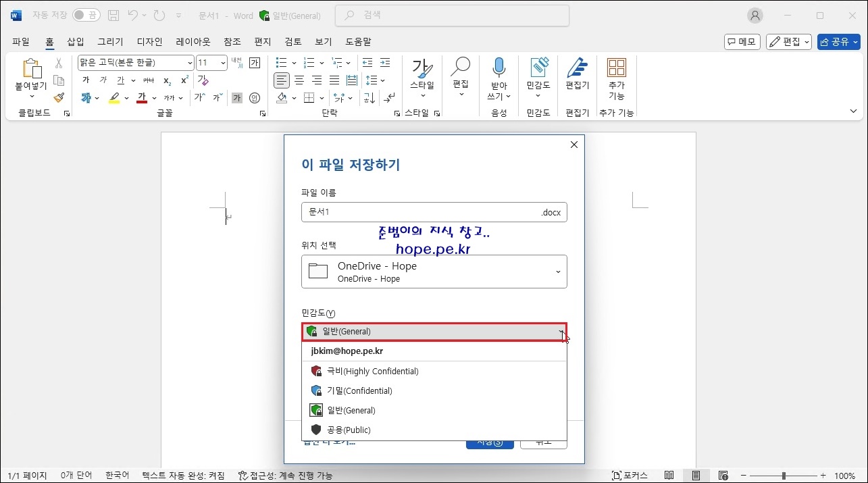
Task: Open the borders dropdown arrow
Action: (322, 98)
